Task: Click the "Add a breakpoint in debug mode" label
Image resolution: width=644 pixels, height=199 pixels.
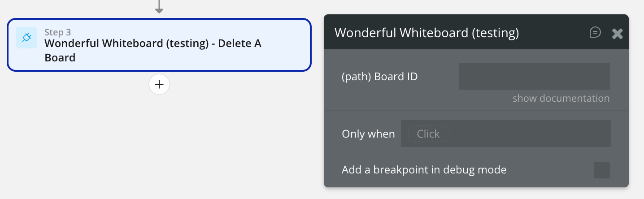Action: pos(424,170)
